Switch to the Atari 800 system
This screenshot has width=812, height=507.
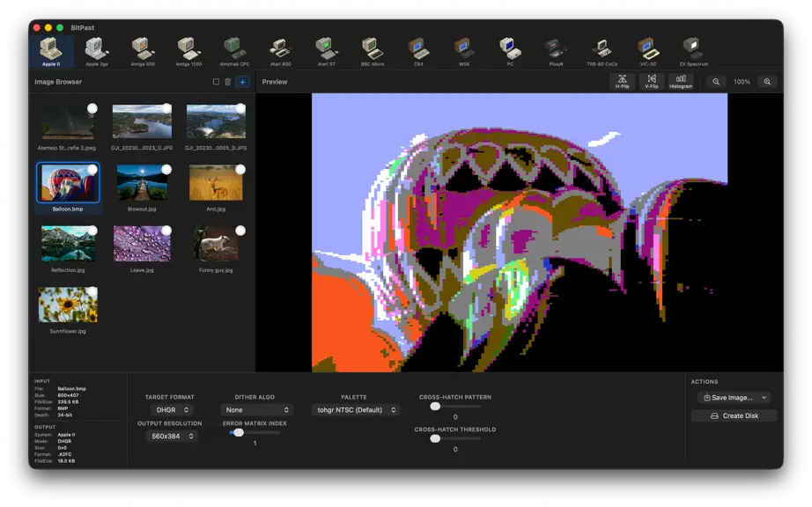pyautogui.click(x=280, y=52)
